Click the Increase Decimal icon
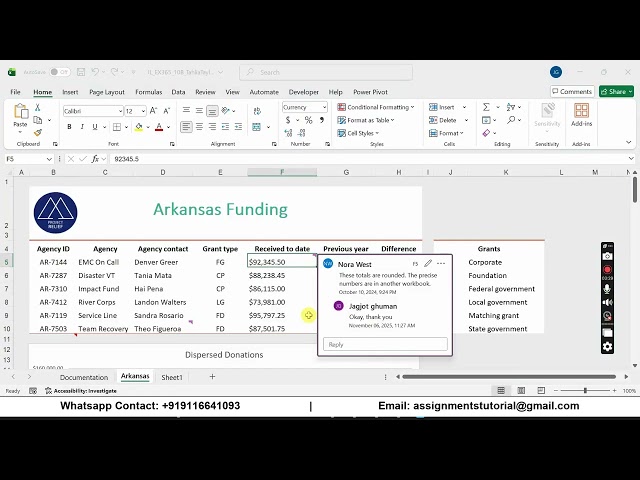Image resolution: width=640 pixels, height=480 pixels. pos(288,133)
